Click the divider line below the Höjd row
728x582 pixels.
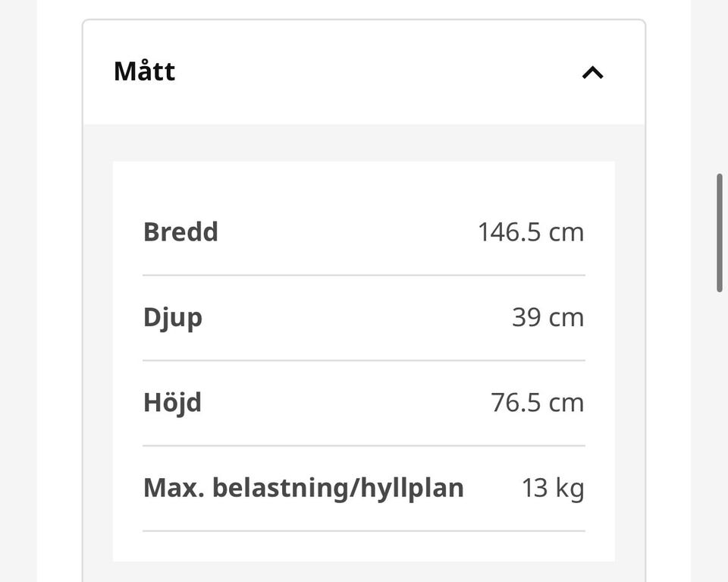364,445
